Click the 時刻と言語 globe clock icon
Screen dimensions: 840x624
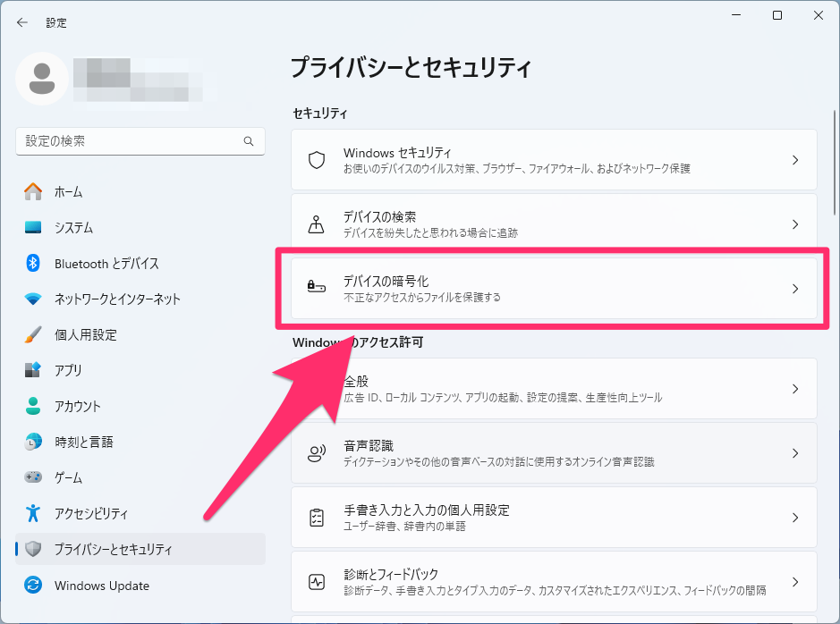[33, 442]
